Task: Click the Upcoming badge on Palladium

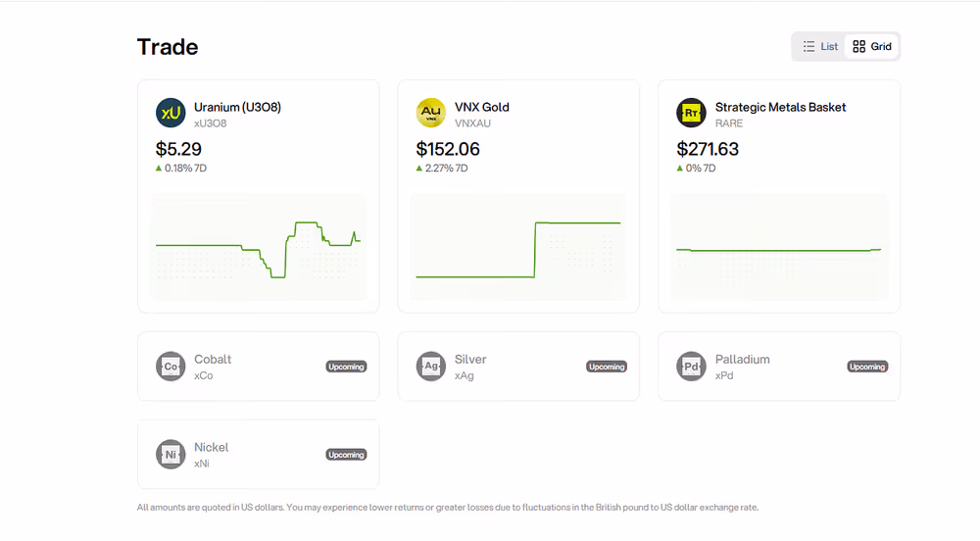Action: coord(867,367)
